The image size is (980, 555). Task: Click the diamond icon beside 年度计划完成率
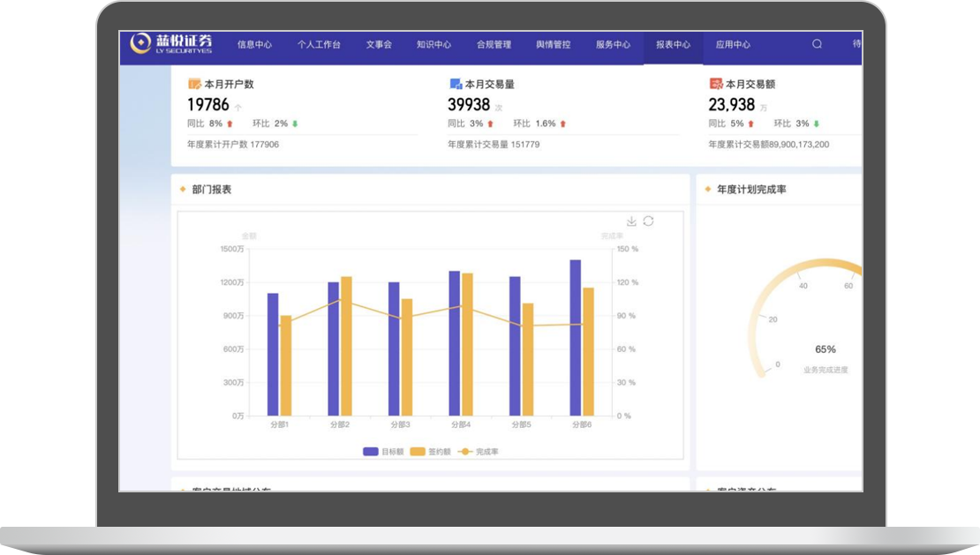point(708,189)
